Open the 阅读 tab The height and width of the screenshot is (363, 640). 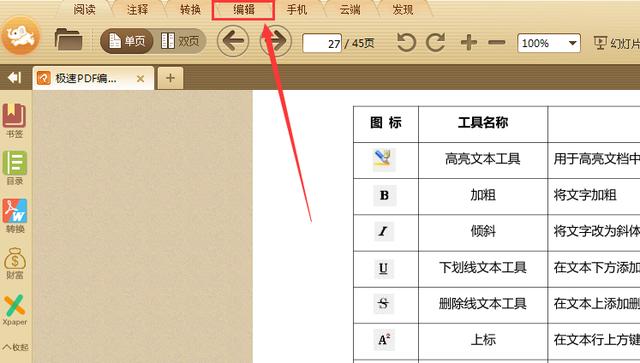pos(84,9)
